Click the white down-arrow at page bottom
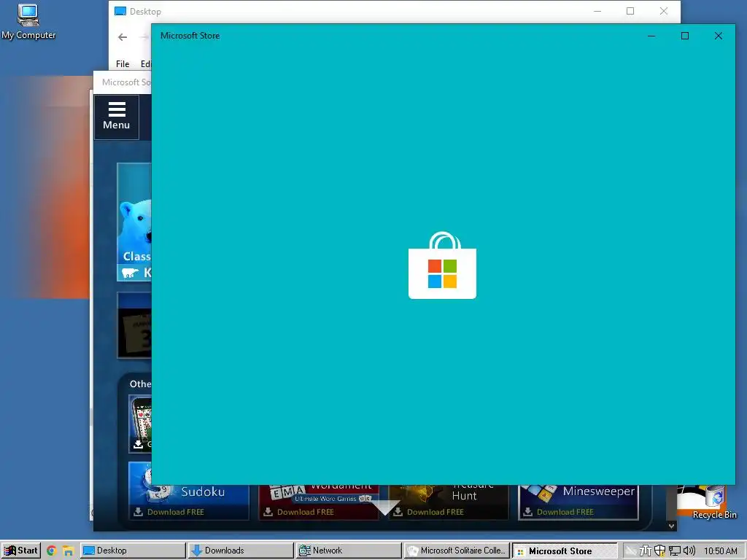The width and height of the screenshot is (747, 560). pyautogui.click(x=385, y=507)
